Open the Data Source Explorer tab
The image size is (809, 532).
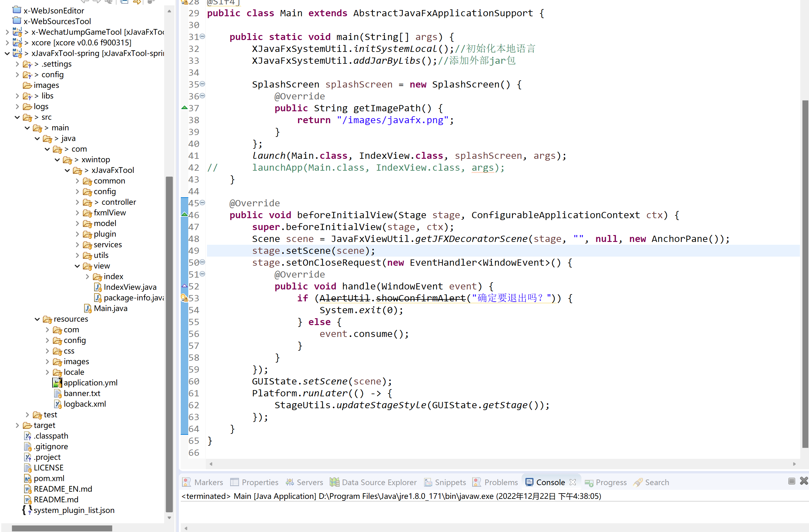tap(373, 482)
